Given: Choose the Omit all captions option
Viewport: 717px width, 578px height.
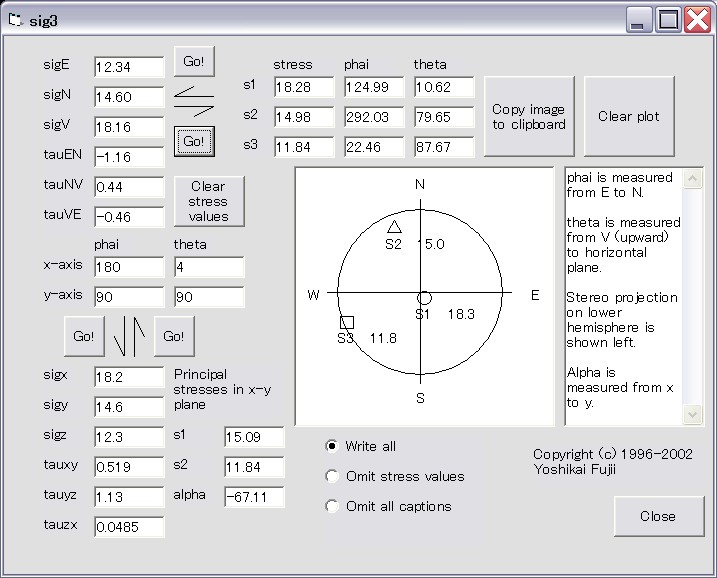Looking at the screenshot, I should (333, 506).
